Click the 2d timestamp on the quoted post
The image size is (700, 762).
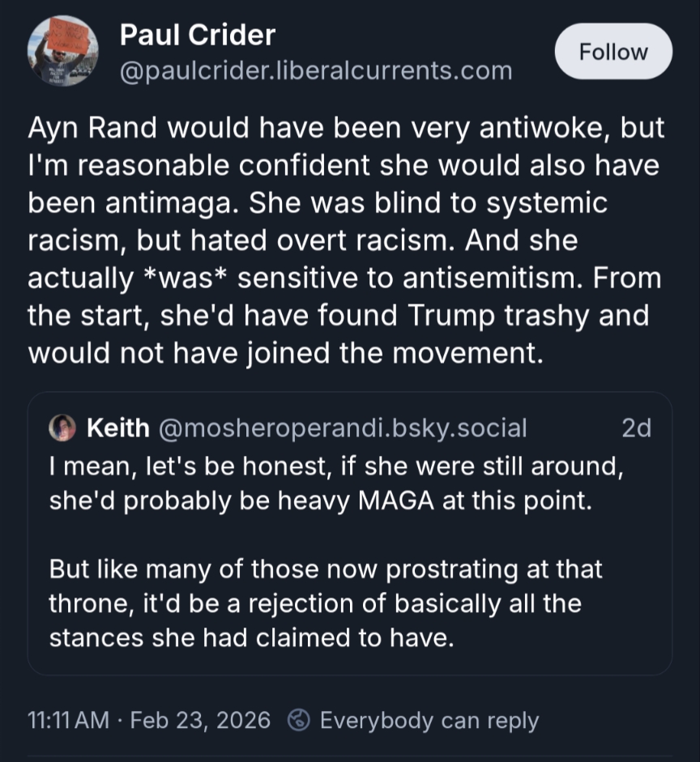(636, 428)
